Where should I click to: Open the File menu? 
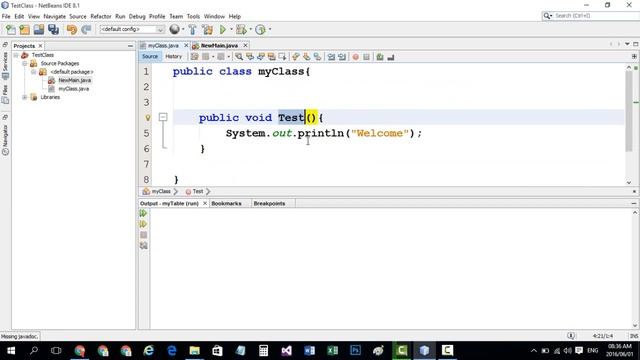6,16
